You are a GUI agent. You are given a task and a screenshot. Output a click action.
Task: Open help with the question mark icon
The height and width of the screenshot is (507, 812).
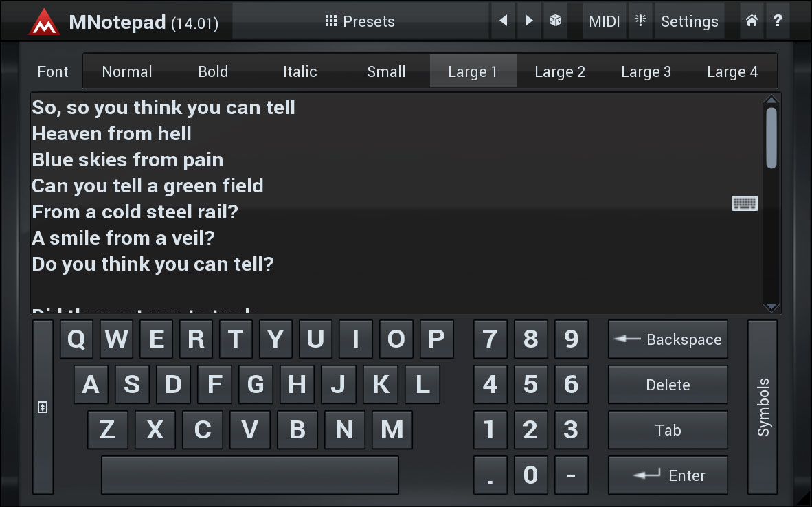pos(778,21)
